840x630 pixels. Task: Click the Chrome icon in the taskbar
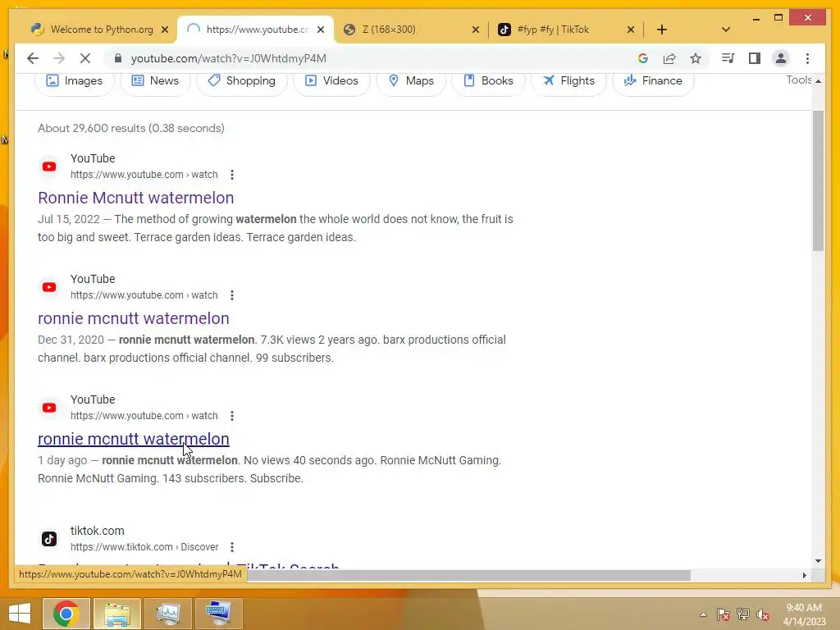coord(66,614)
